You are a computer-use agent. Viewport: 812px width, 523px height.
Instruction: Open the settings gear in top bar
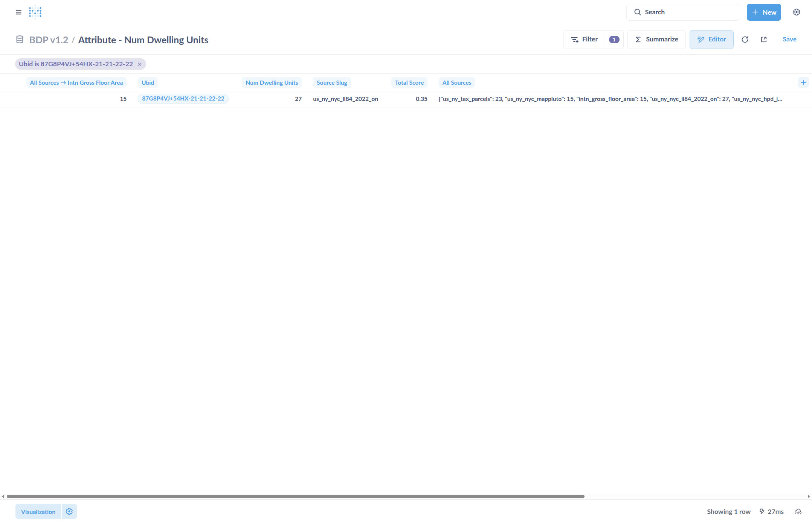click(x=796, y=12)
